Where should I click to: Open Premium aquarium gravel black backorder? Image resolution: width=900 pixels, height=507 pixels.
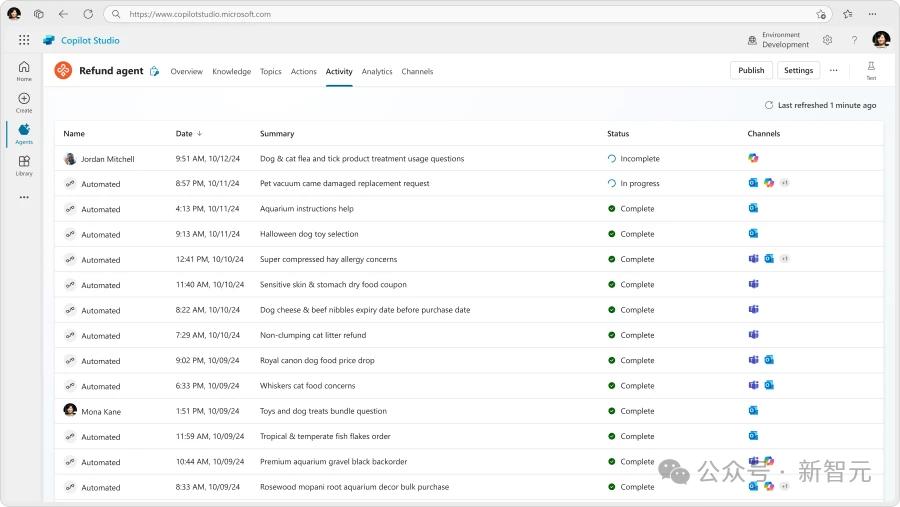coord(333,461)
